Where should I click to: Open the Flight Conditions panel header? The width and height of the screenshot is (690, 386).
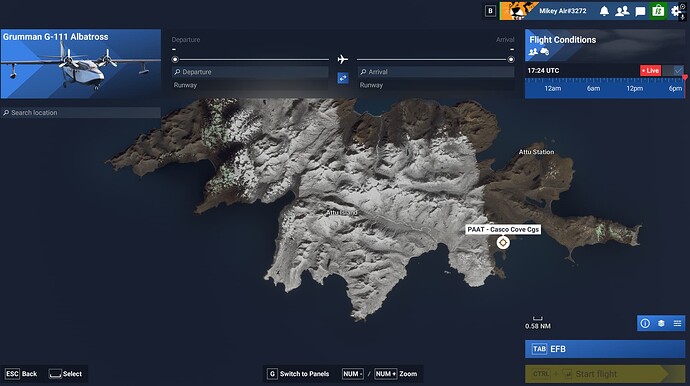click(x=605, y=46)
